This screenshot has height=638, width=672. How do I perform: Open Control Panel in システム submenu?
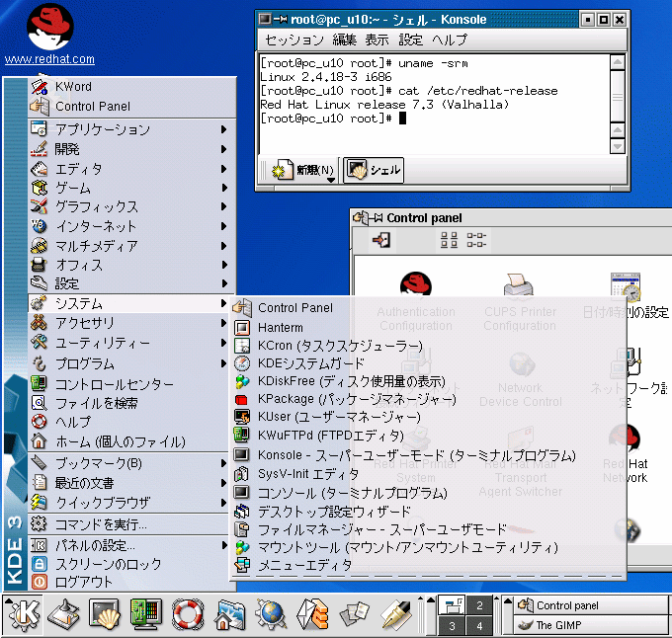click(x=429, y=308)
